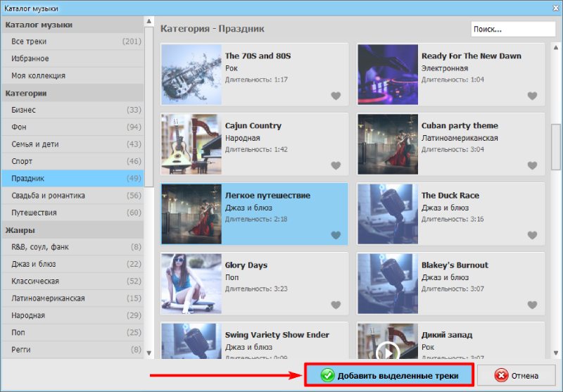The height and width of the screenshot is (392, 563).
Task: Select Народная genre in sidebar
Action: 72,315
